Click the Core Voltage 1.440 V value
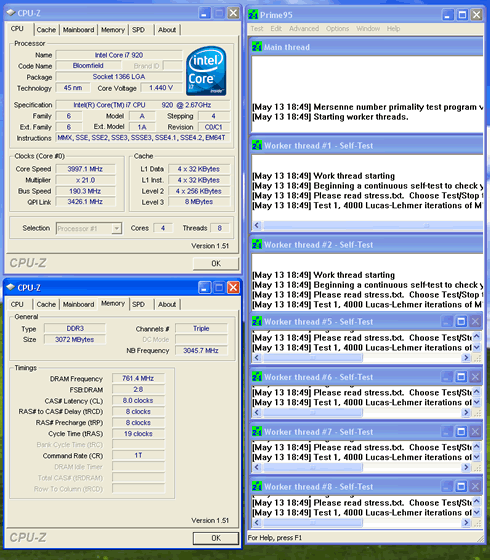 [x=161, y=88]
